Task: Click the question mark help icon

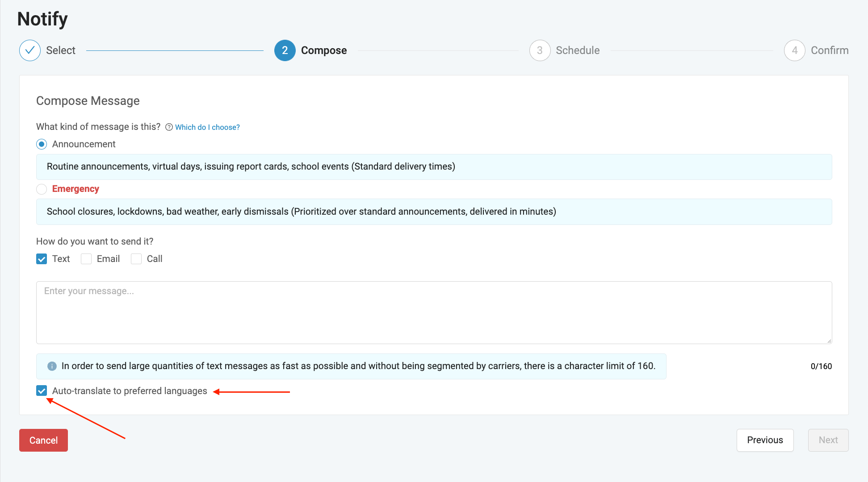Action: coord(169,127)
